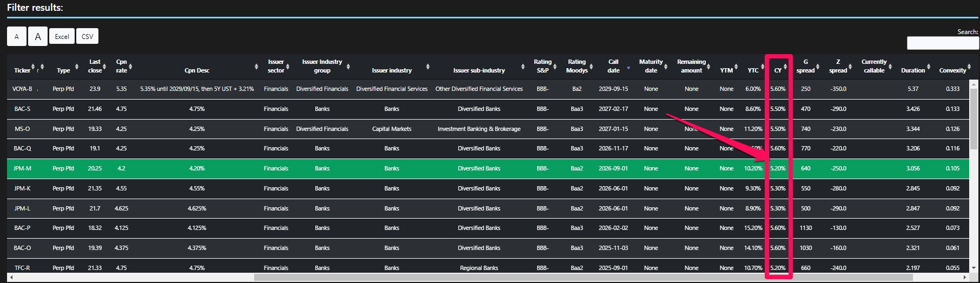Image resolution: width=980 pixels, height=283 pixels.
Task: Sort by the Issuer sub-industry column header
Action: pos(479,70)
